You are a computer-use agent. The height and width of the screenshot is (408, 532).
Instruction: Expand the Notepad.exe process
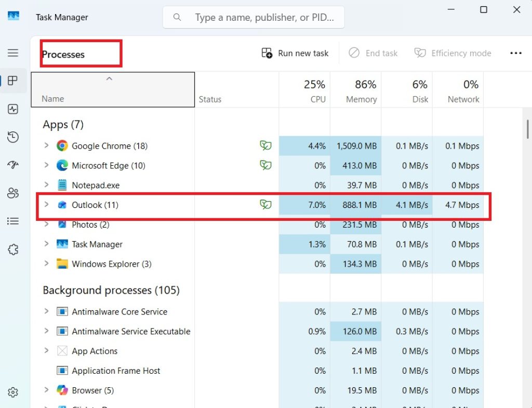pos(46,185)
